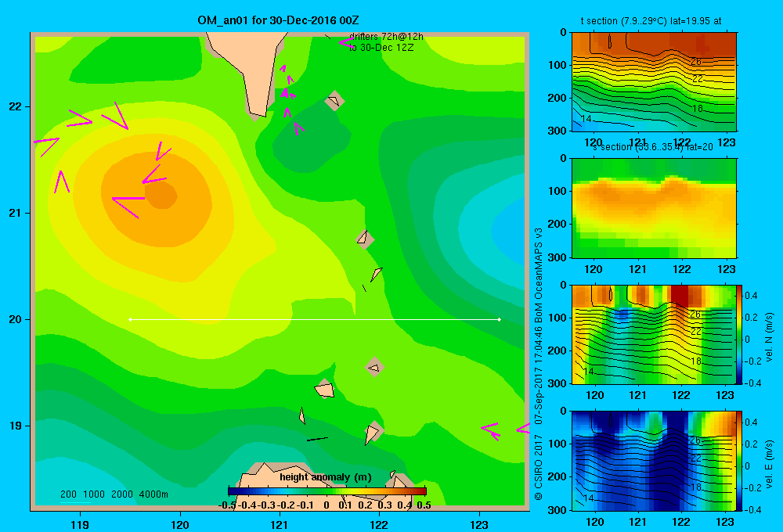The height and width of the screenshot is (532, 783).
Task: Click latitude label 22 on main map axis
Action: pos(15,107)
